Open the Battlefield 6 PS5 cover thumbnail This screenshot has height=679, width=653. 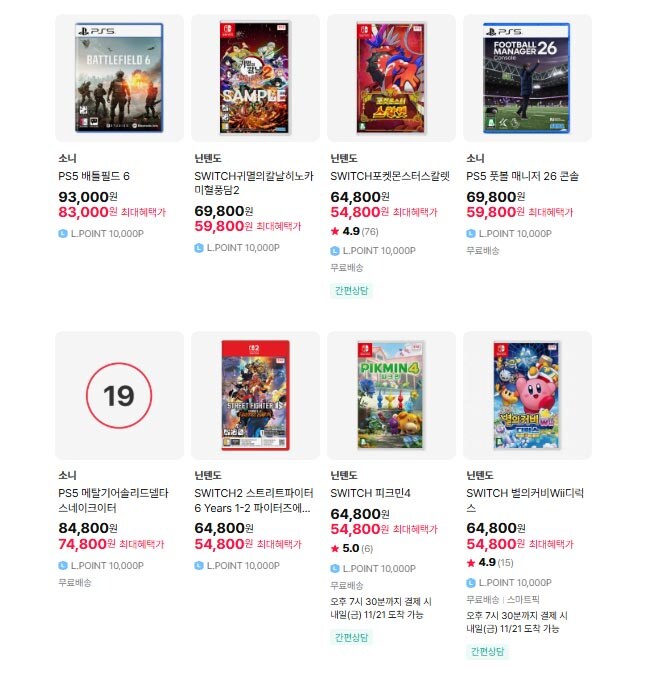coord(119,78)
